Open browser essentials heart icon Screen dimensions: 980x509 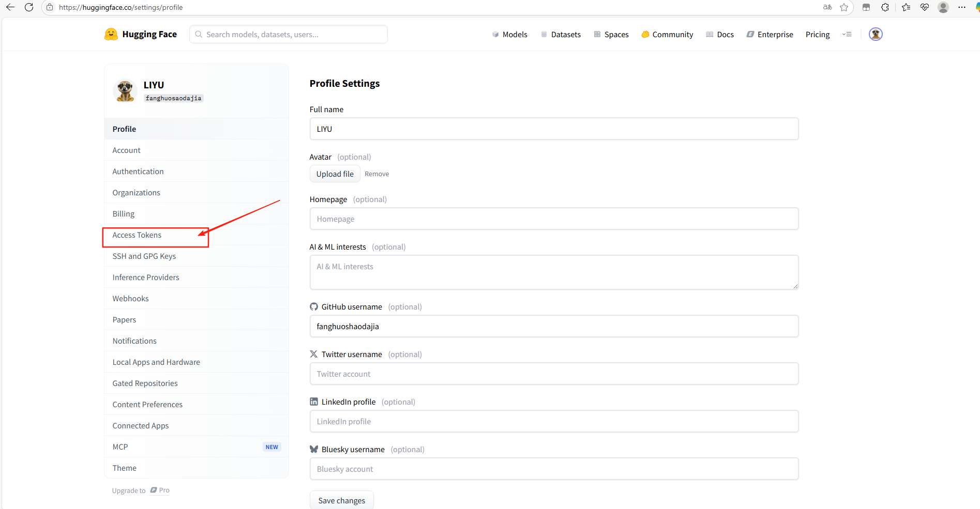[x=925, y=7]
